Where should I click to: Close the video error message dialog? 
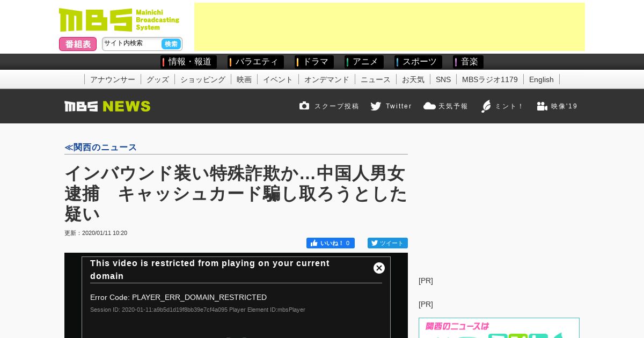click(379, 268)
